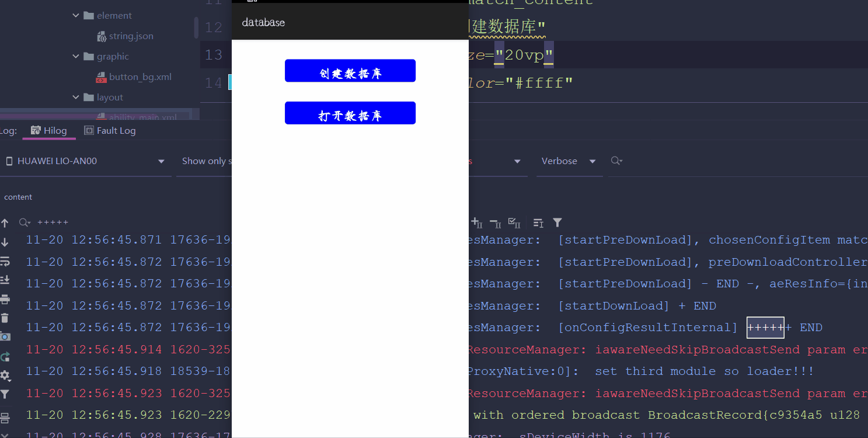Click log timestamp 12:56:45.914
The height and width of the screenshot is (438, 868).
tap(117, 350)
